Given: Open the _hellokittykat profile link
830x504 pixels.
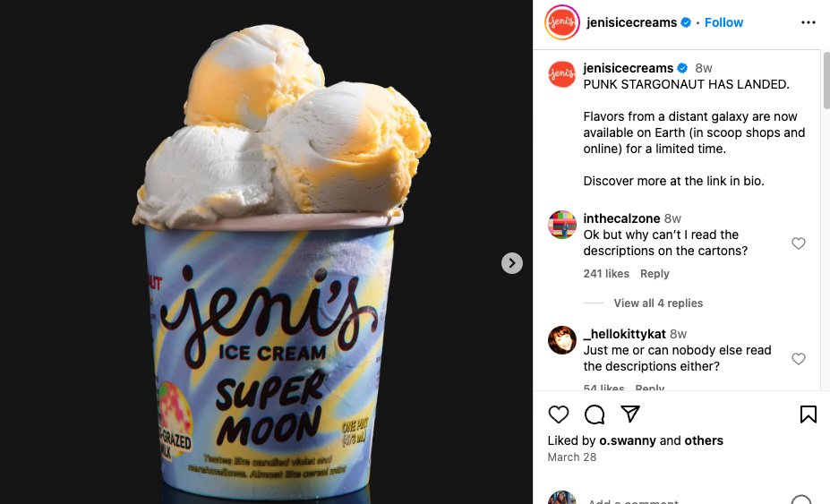Looking at the screenshot, I should [625, 334].
